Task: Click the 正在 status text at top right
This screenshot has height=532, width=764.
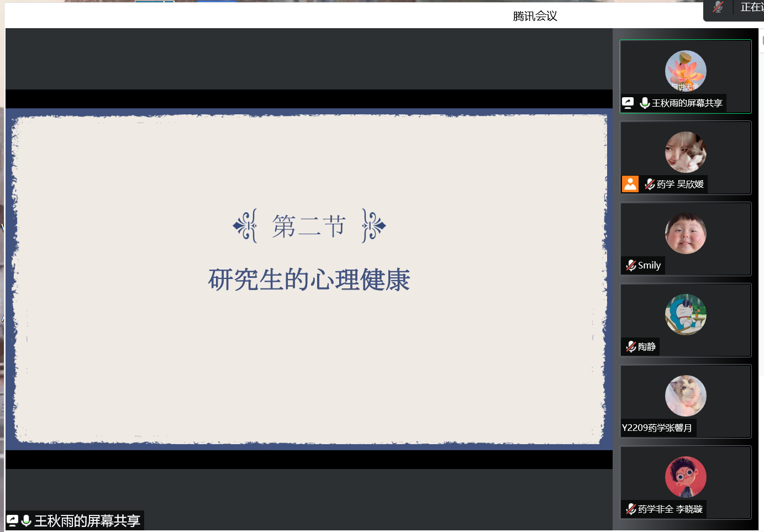Action: coord(752,7)
